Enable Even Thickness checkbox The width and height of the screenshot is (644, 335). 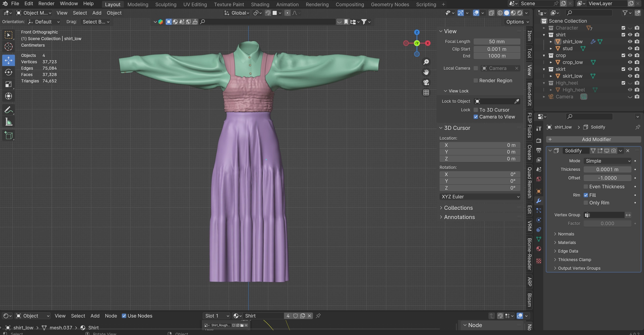click(x=586, y=187)
